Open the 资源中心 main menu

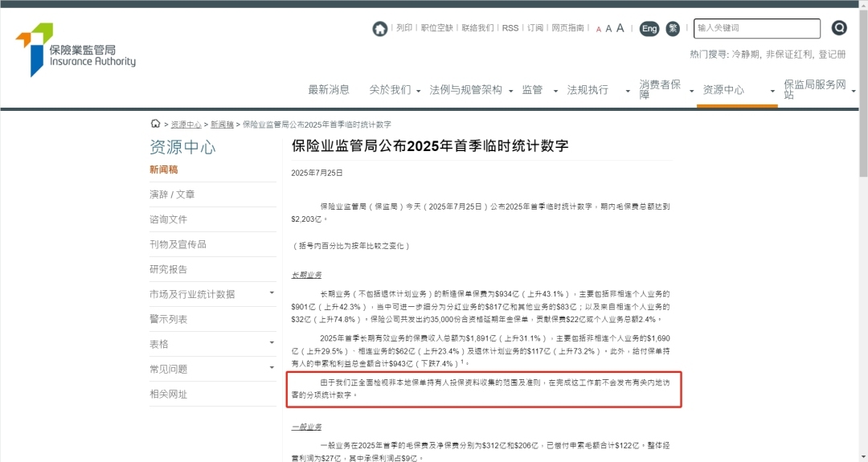pyautogui.click(x=723, y=90)
